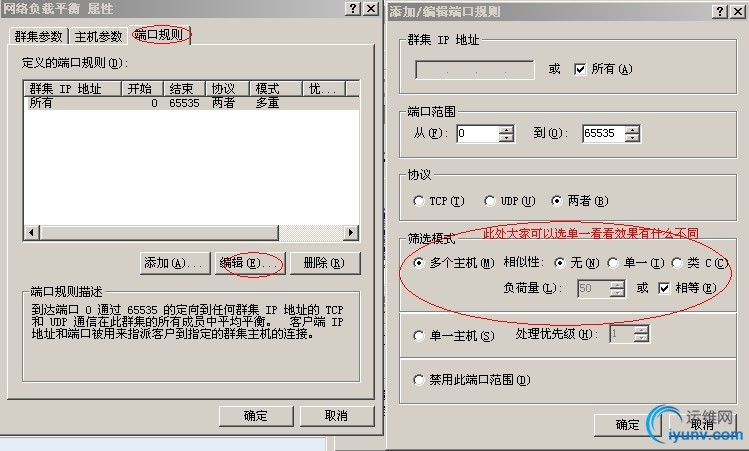The height and width of the screenshot is (451, 749).
Task: Click the 添加(A)... button
Action: [x=175, y=263]
